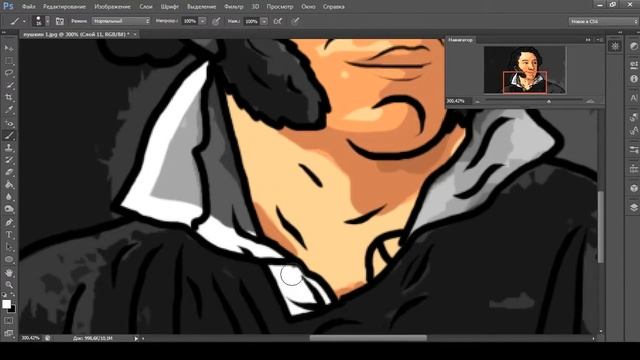
Task: Open the Редактирование menu
Action: point(64,7)
